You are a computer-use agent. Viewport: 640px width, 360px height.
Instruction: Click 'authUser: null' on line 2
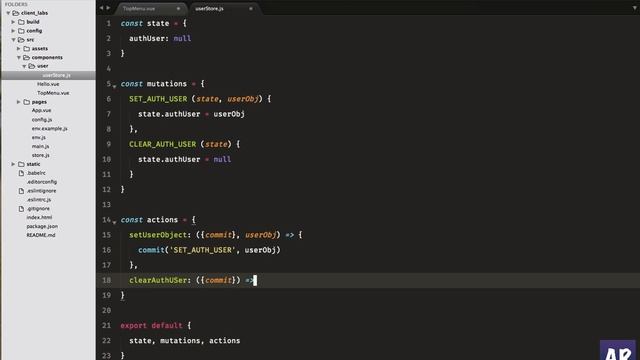tap(160, 38)
